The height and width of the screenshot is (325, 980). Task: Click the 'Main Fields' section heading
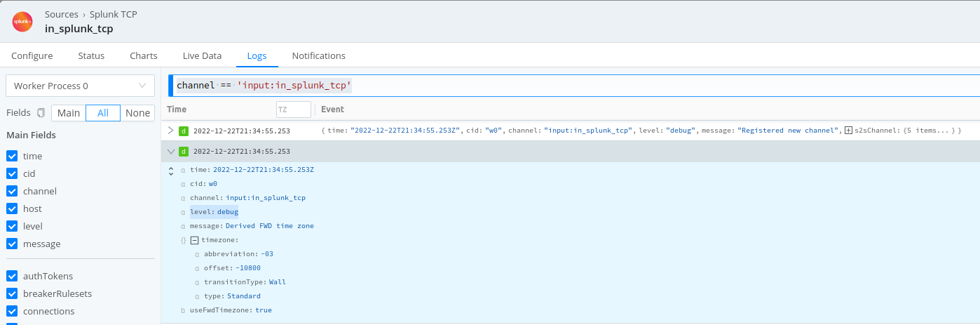pos(32,135)
